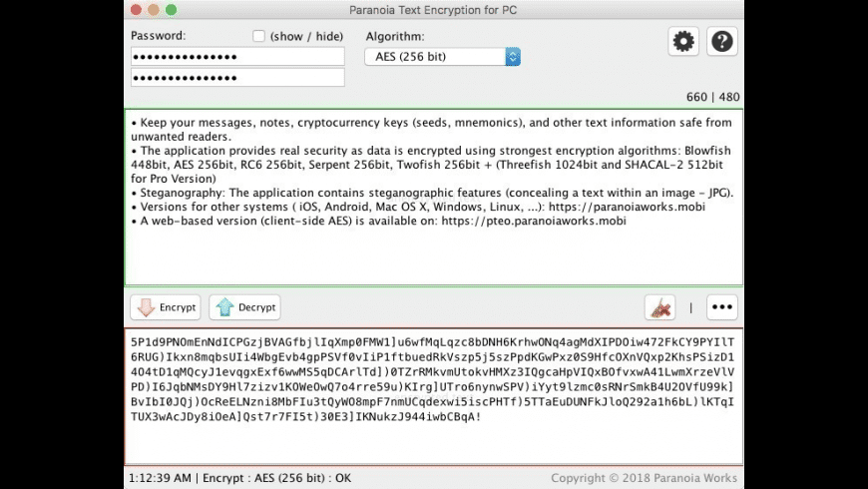Click the broom clear-text icon
The height and width of the screenshot is (489, 868).
point(659,307)
